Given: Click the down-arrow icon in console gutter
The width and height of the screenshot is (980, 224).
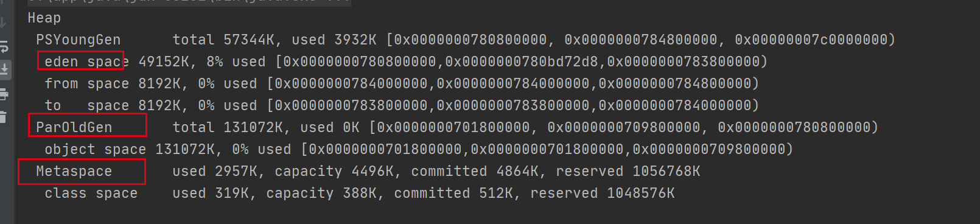Looking at the screenshot, I should point(3,23).
